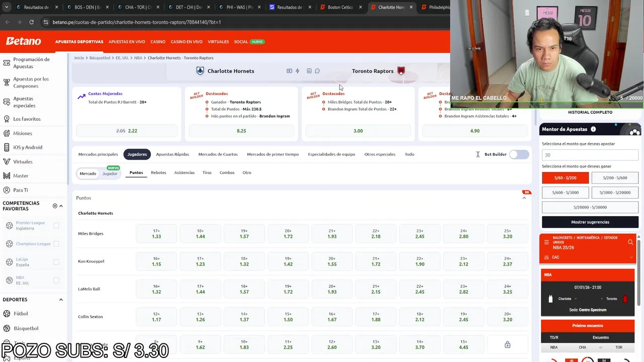Open the Casino menu item
This screenshot has height=362, width=644.
click(x=158, y=42)
